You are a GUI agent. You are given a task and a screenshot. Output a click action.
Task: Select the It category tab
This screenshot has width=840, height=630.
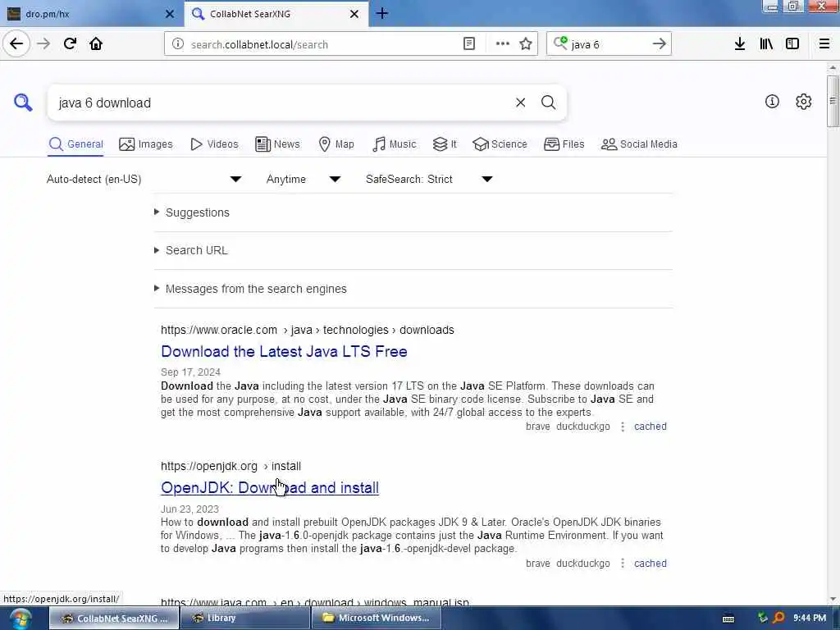coord(445,144)
